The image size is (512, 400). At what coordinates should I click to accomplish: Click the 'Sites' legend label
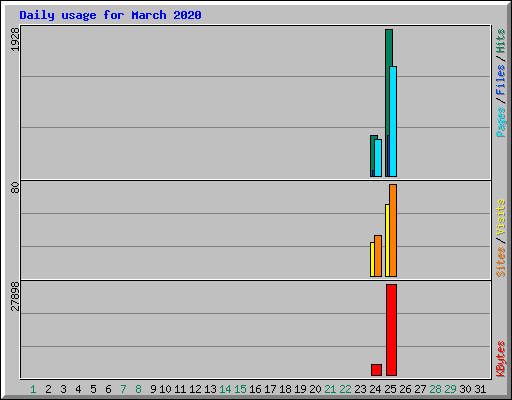pyautogui.click(x=501, y=262)
